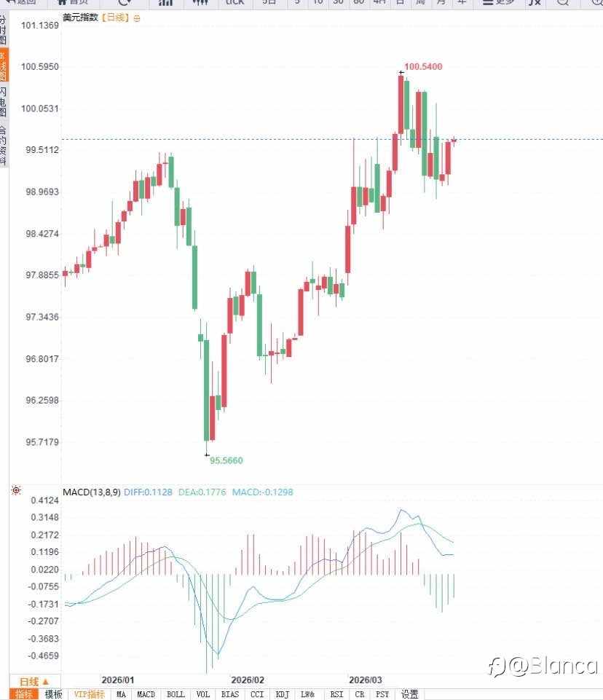
Task: Expand the 更多 menu in top toolbar
Action: (498, 2)
